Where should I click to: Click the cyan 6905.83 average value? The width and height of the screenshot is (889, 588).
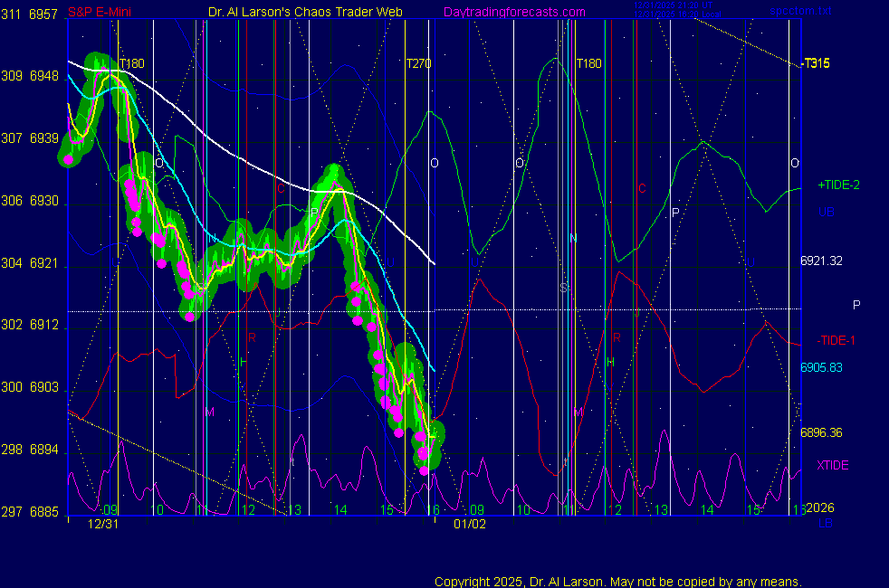pos(821,367)
